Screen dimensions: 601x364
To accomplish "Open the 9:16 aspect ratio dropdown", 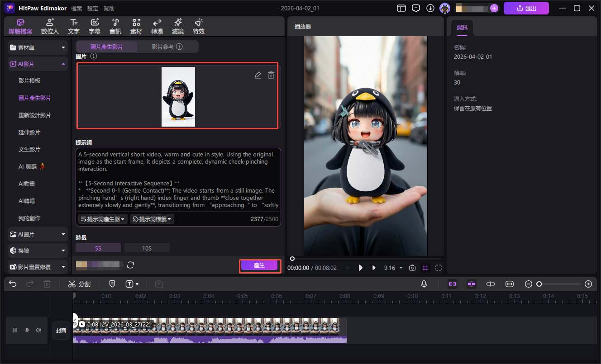I will [x=393, y=268].
